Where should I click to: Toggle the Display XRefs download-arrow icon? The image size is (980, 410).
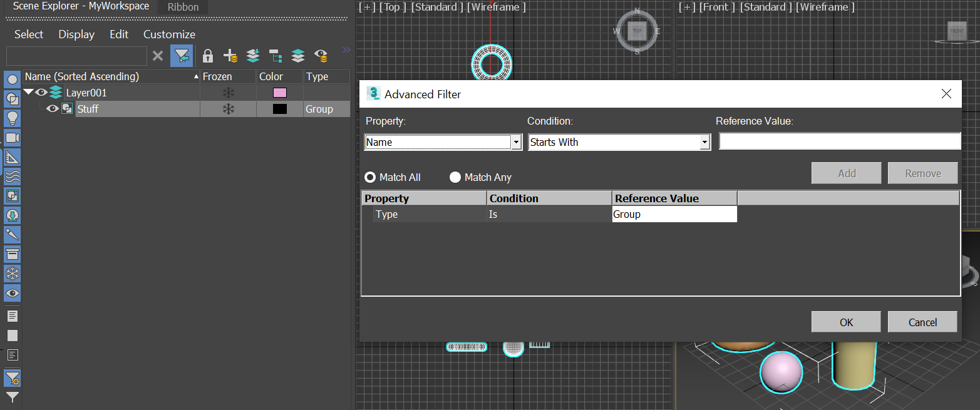point(13,215)
